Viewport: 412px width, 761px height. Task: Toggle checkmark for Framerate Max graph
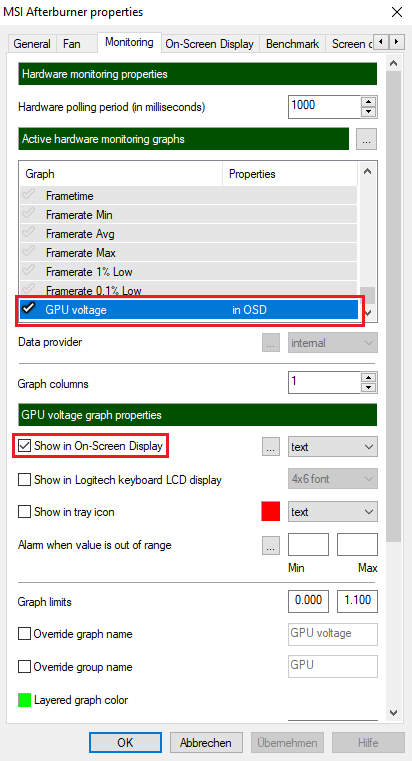tap(29, 252)
